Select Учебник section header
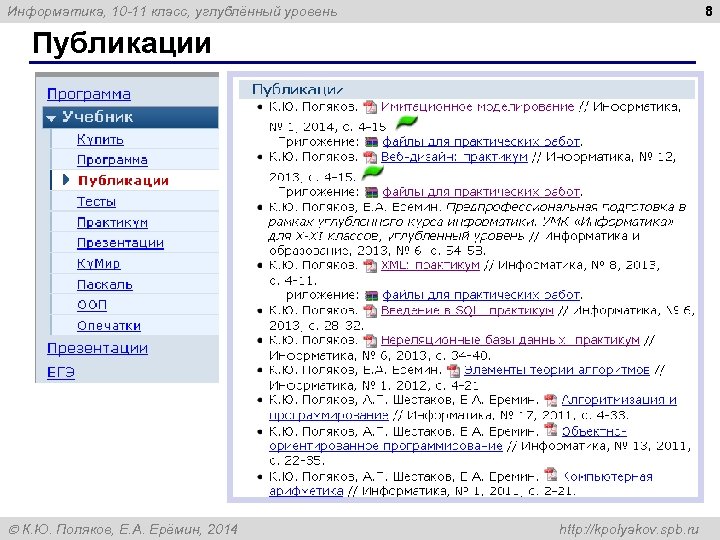The height and width of the screenshot is (540, 720). pyautogui.click(x=130, y=117)
